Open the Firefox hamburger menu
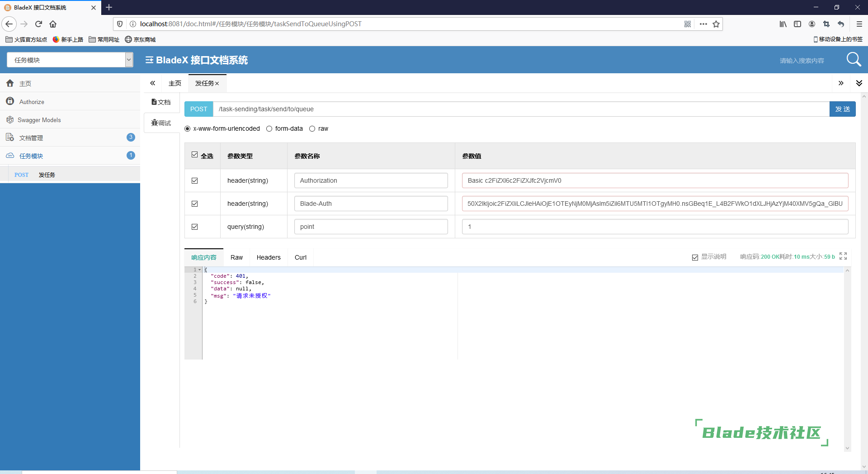Viewport: 868px width, 474px height. click(x=859, y=24)
